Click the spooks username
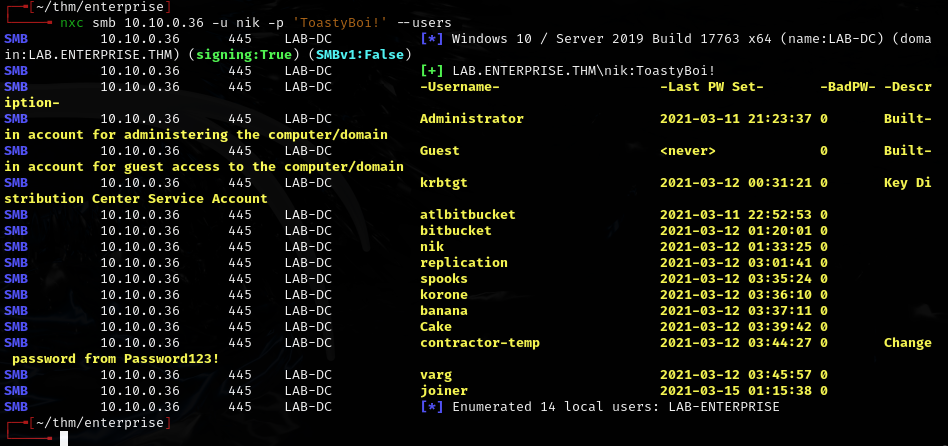Viewport: 948px width, 446px height. point(444,278)
